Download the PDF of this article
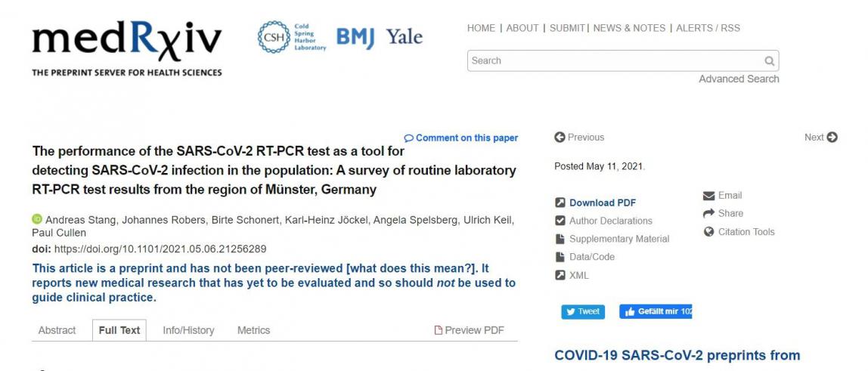Image resolution: width=868 pixels, height=371 pixels. tap(602, 203)
